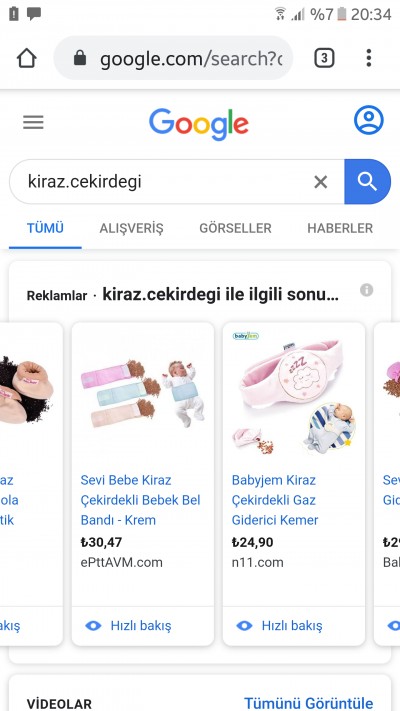Open Babyjem Kiraz Çekirdekli Gaz Giderici Kemer link

[275, 500]
